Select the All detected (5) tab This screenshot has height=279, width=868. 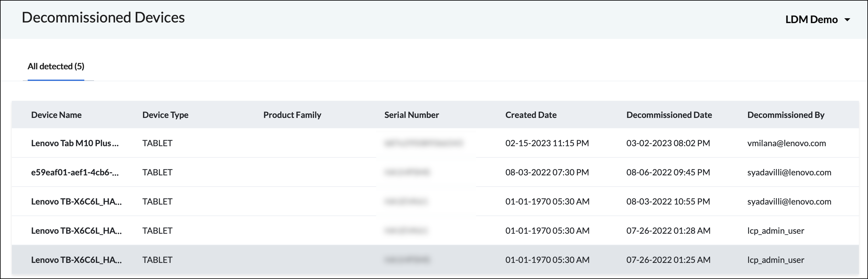(x=56, y=66)
